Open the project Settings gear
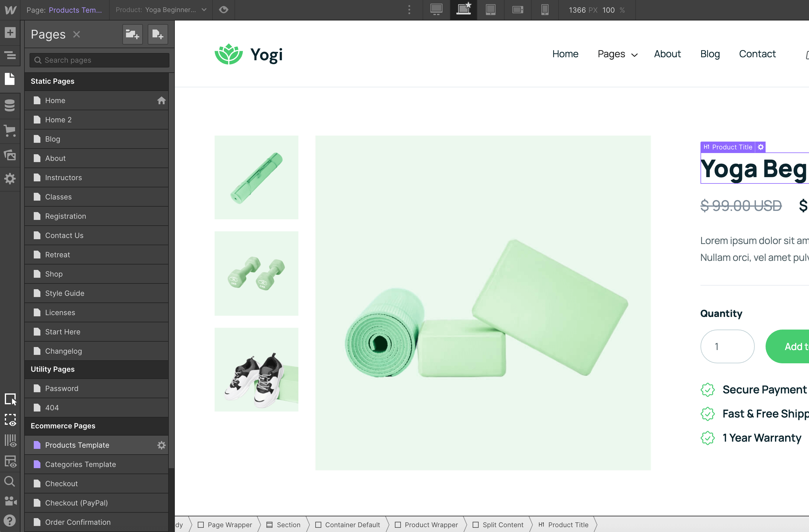Image resolution: width=809 pixels, height=532 pixels. (x=10, y=179)
